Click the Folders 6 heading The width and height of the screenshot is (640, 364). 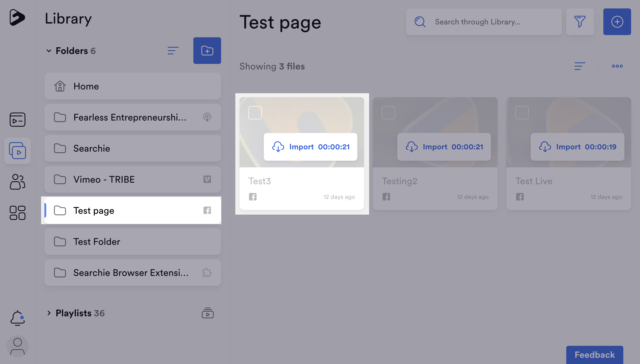pos(76,51)
